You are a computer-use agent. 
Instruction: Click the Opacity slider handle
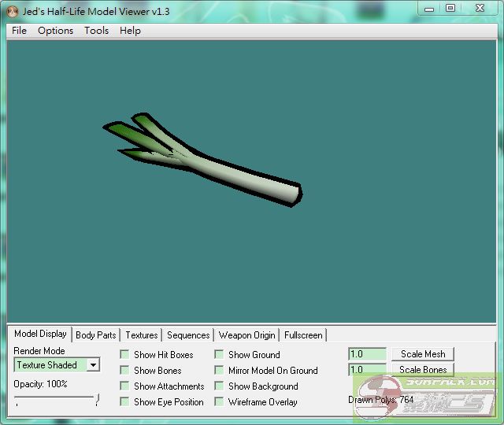[x=97, y=401]
